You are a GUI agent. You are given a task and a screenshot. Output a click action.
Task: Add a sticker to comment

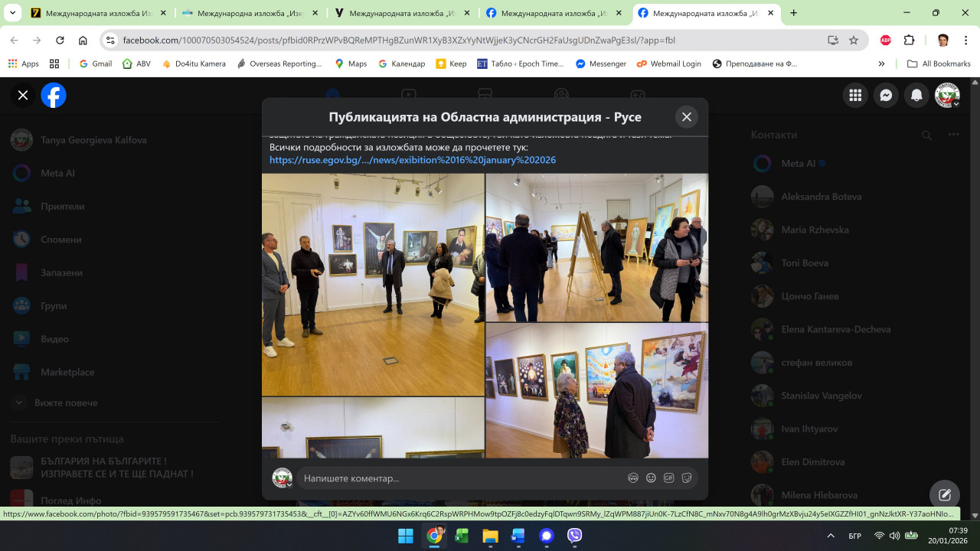[x=687, y=478]
